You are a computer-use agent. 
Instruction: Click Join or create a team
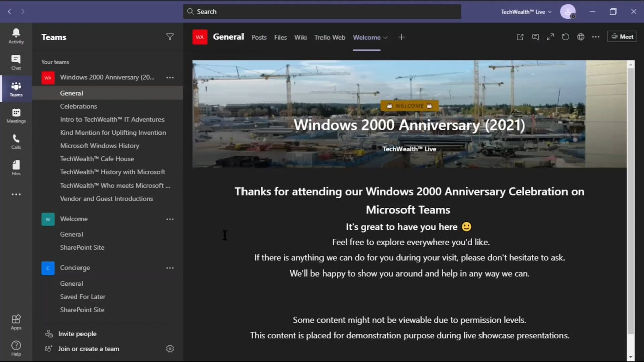pos(89,349)
